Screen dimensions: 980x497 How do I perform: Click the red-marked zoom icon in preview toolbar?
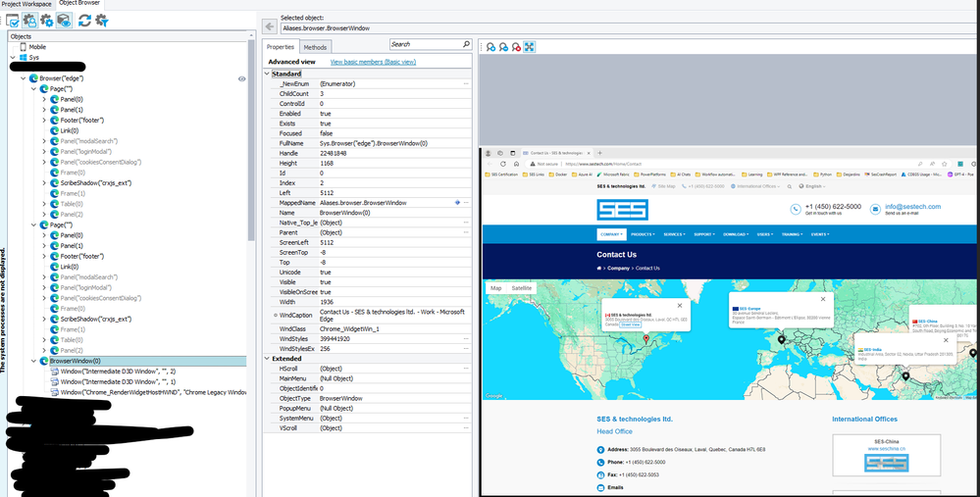click(x=516, y=46)
